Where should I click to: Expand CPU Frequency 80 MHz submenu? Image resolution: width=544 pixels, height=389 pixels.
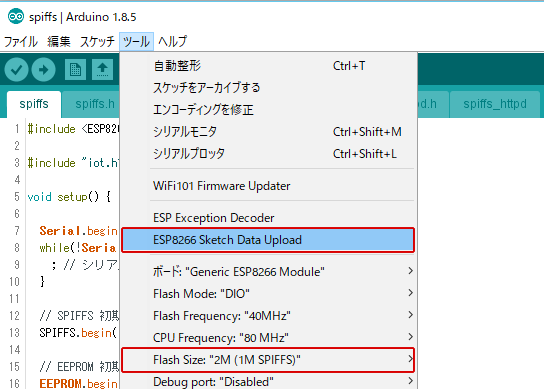click(269, 337)
